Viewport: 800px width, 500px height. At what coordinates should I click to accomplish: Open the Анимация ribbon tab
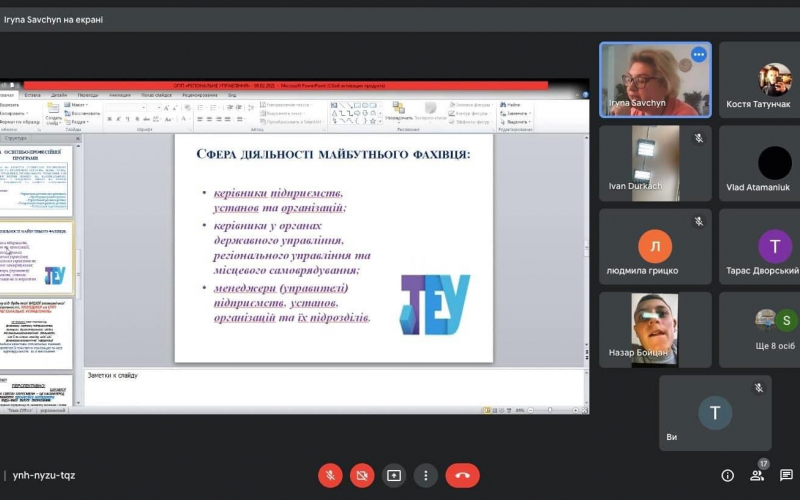120,95
